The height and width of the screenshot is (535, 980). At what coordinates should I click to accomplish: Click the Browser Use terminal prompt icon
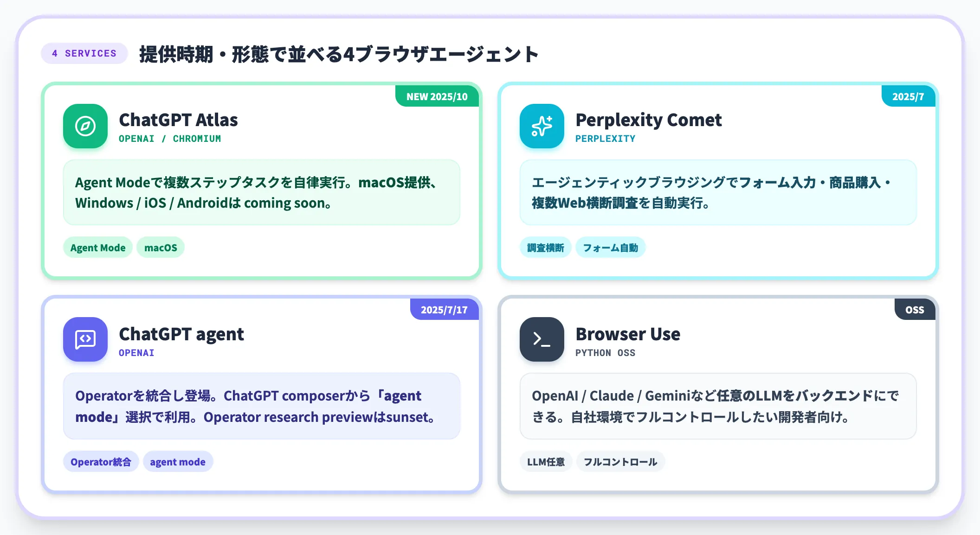(x=542, y=339)
